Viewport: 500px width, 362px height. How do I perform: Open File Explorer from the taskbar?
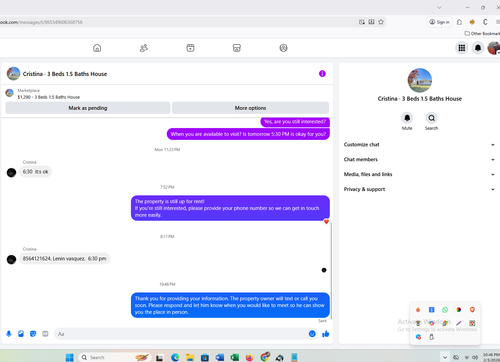pyautogui.click(x=190, y=357)
